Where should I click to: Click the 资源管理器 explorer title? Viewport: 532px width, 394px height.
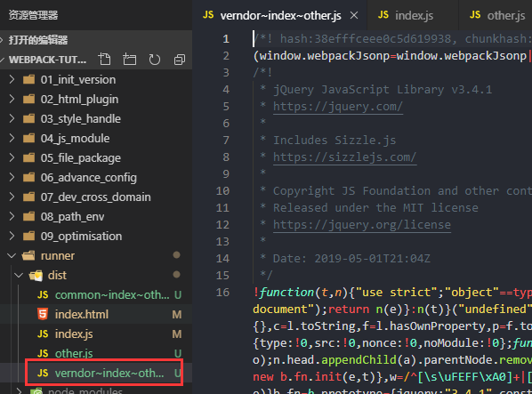pos(33,15)
